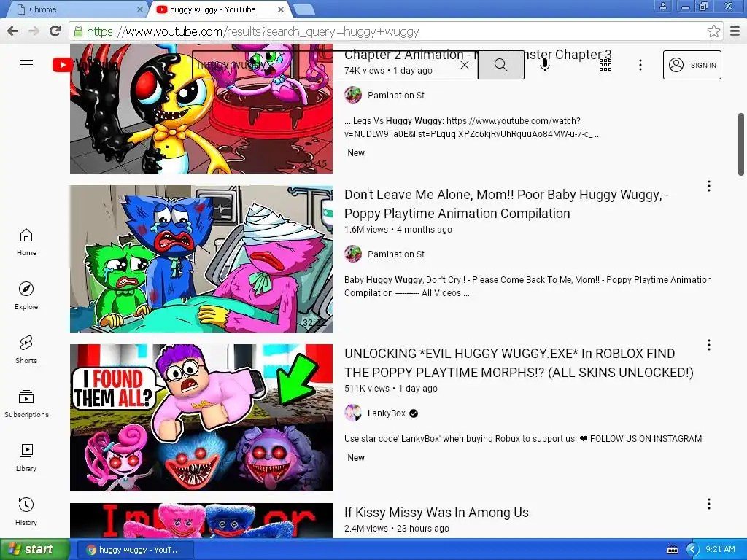
Task: Click the LankyBox channel avatar
Action: [353, 413]
